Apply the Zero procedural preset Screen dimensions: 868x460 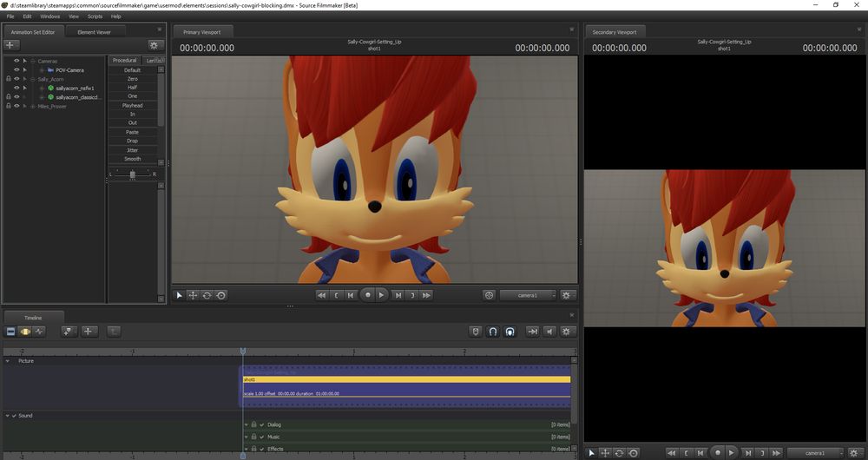point(132,79)
